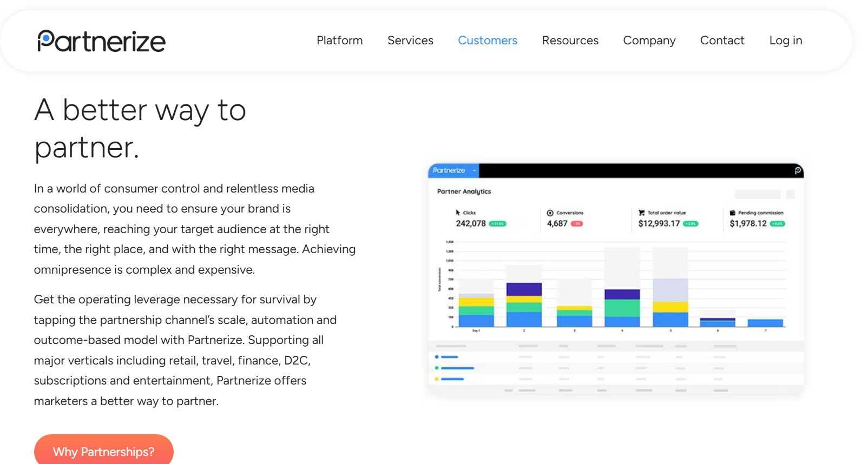Click the green legend dot in dashboard table
This screenshot has height=464, width=868.
[x=437, y=368]
